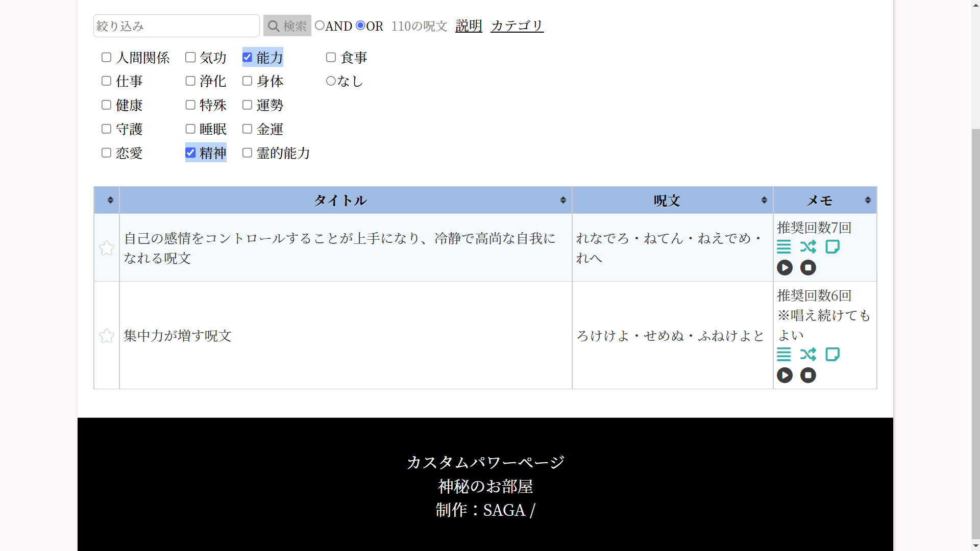The width and height of the screenshot is (980, 551).
Task: Uncheck the 能力 category checkbox
Action: (x=248, y=57)
